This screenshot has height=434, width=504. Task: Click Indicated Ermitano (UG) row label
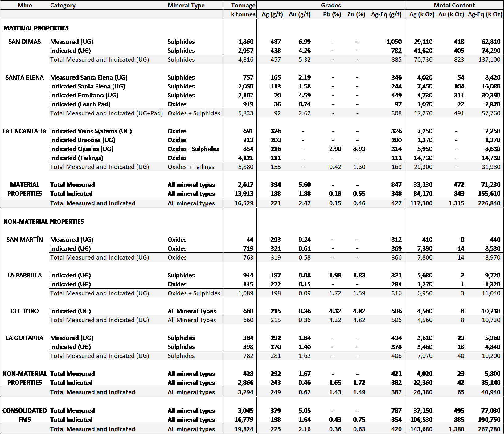(84, 95)
